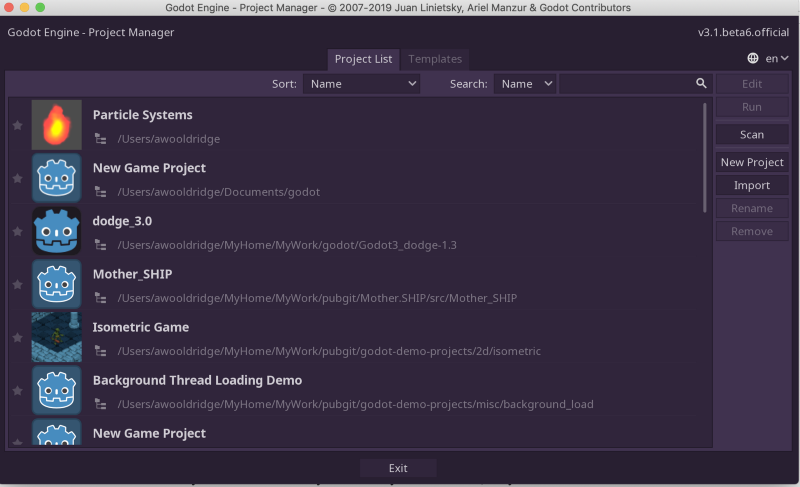Click the search magnifier icon

tap(702, 83)
